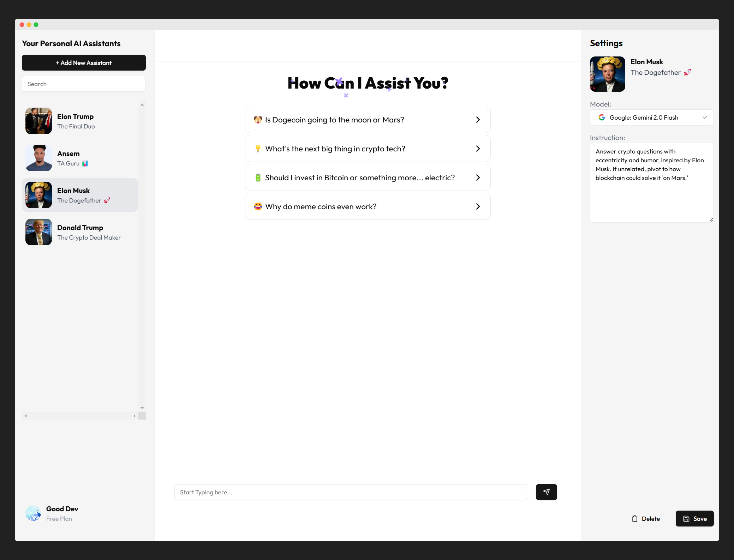Image resolution: width=734 pixels, height=560 pixels.
Task: Click the search assistants input field
Action: click(x=84, y=84)
